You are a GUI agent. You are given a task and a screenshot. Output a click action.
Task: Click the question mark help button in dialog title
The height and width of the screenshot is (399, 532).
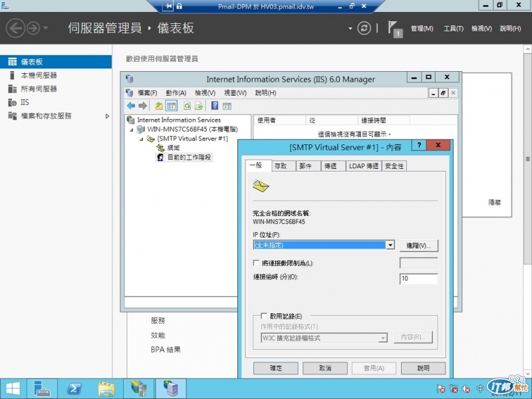pos(419,145)
